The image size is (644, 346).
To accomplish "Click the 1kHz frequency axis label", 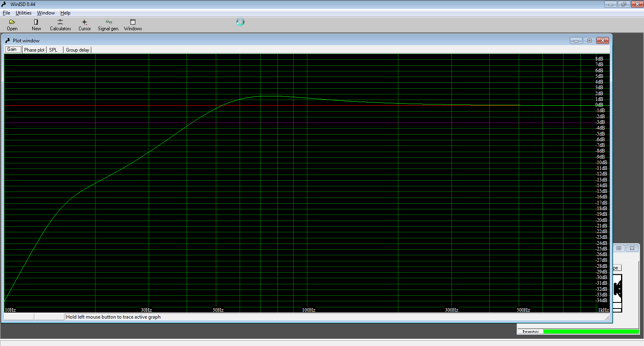I will point(603,310).
